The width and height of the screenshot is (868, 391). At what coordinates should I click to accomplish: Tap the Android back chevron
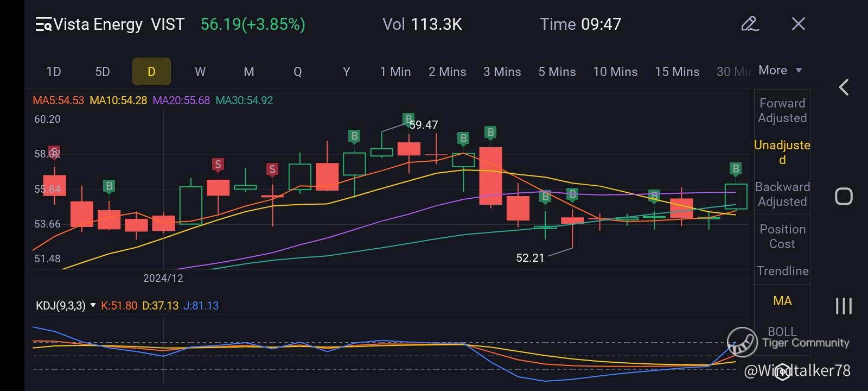pos(844,87)
